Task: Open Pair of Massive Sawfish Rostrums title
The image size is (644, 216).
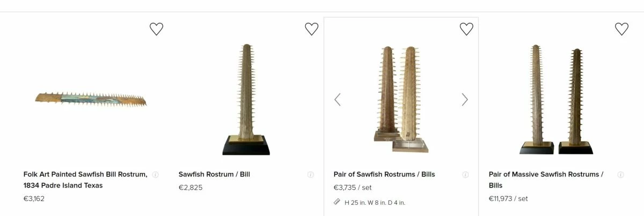Action: (x=546, y=180)
